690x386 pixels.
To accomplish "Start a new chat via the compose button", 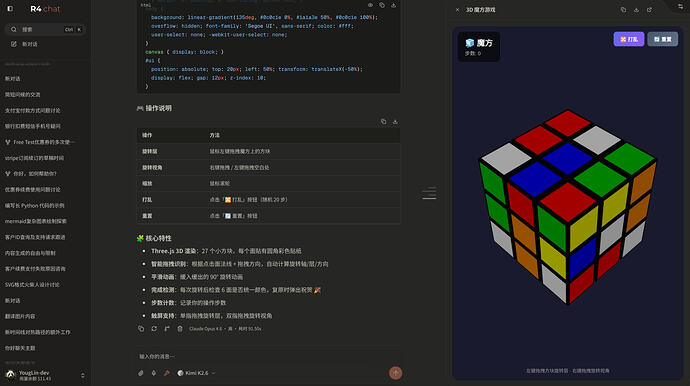I will coord(24,44).
